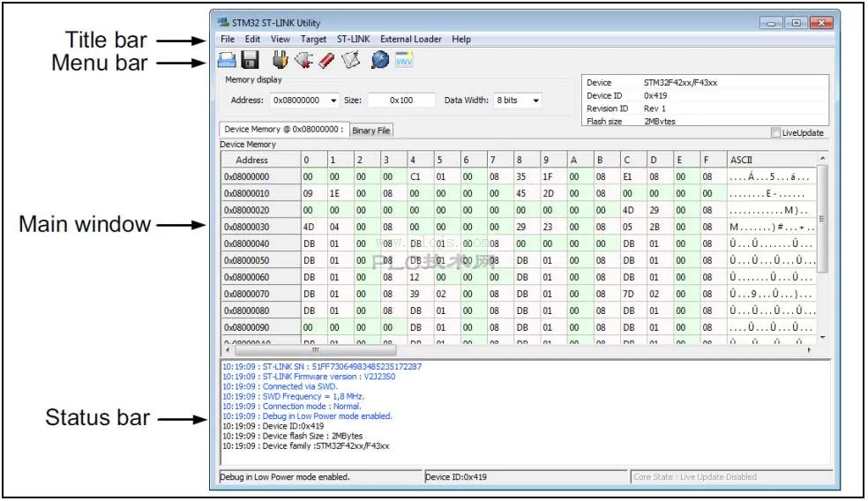868x501 pixels.
Task: Enable the LiveUpdate checkbox
Action: click(775, 133)
